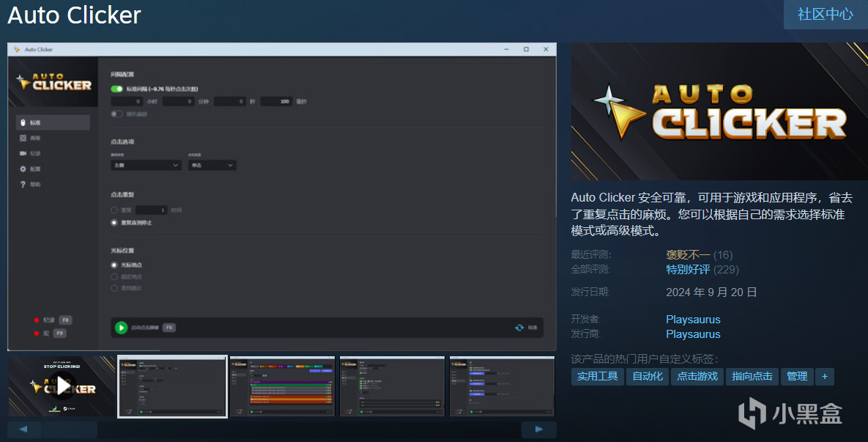Click the F6 hotkey badge
The width and height of the screenshot is (868, 442).
pos(169,328)
